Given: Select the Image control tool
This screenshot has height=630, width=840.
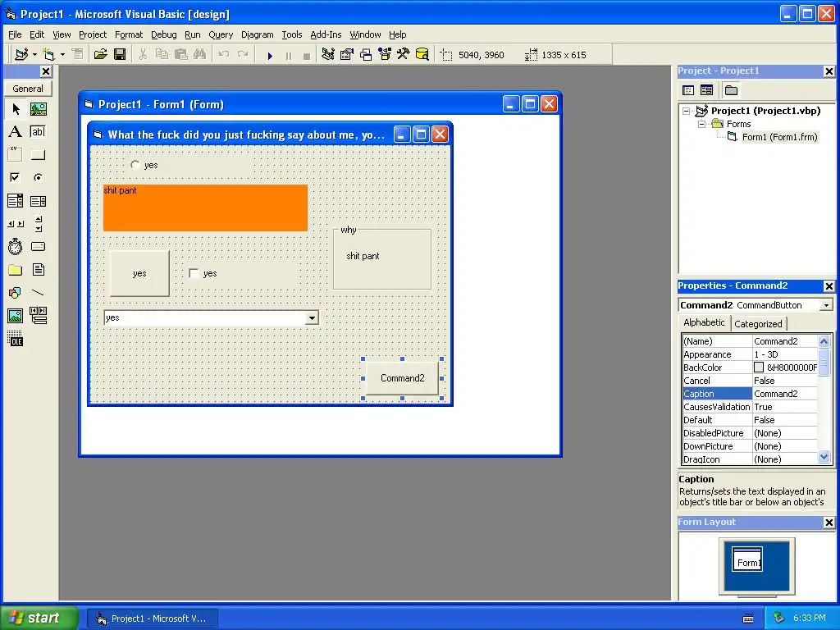Looking at the screenshot, I should [x=16, y=316].
